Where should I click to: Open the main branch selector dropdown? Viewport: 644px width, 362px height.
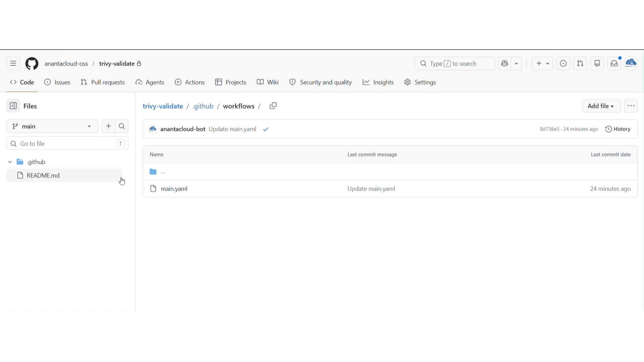[x=52, y=126]
